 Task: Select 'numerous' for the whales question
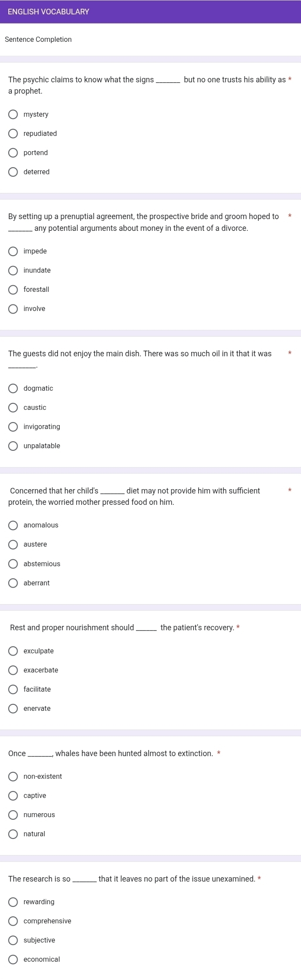coord(14,815)
